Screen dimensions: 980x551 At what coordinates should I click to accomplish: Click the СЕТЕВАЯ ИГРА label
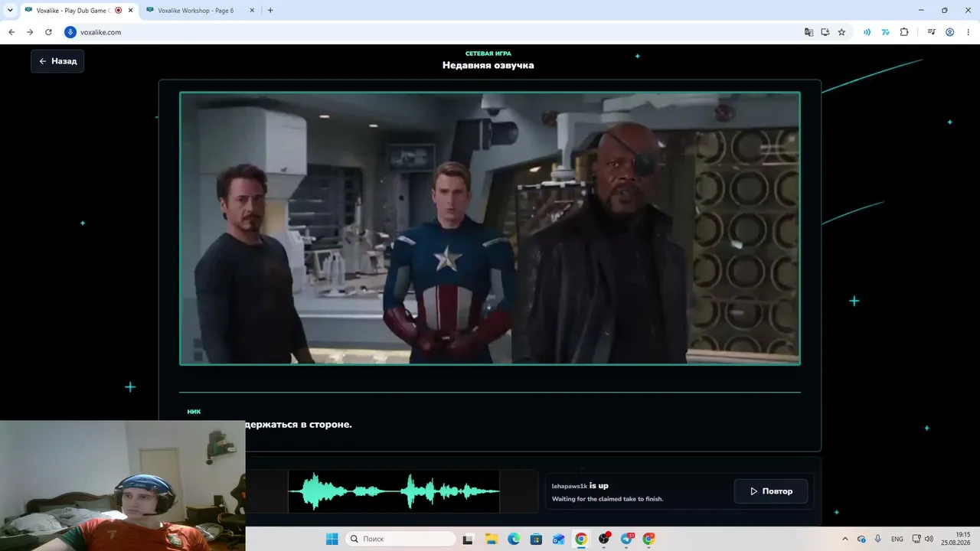[488, 54]
